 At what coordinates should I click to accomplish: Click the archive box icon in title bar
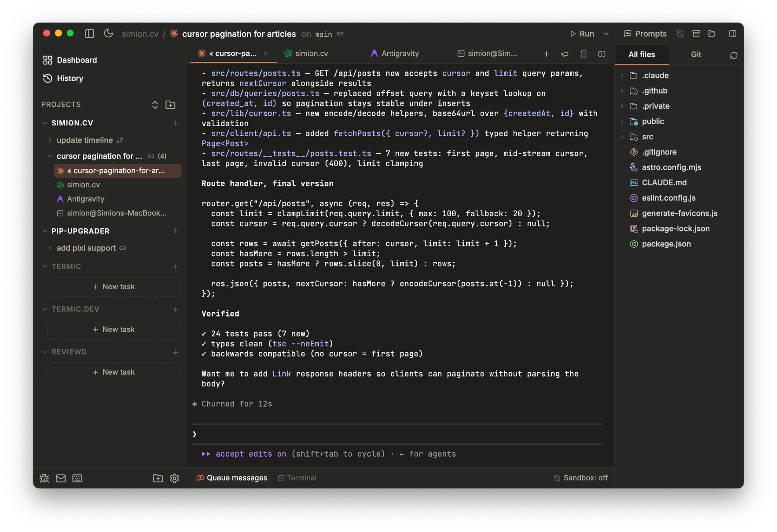coord(696,34)
